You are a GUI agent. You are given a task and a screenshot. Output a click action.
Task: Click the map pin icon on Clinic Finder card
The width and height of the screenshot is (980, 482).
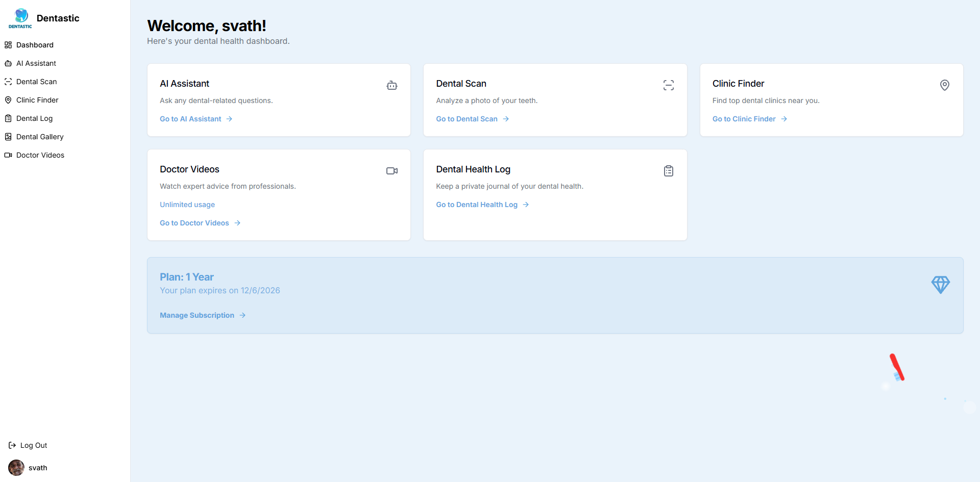(x=944, y=85)
